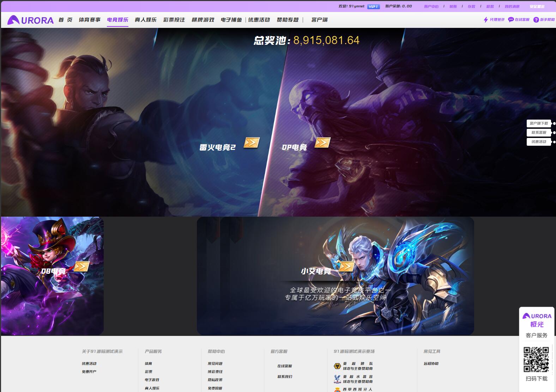Click the footer 电子游戏 link
The width and height of the screenshot is (556, 392).
152,380
